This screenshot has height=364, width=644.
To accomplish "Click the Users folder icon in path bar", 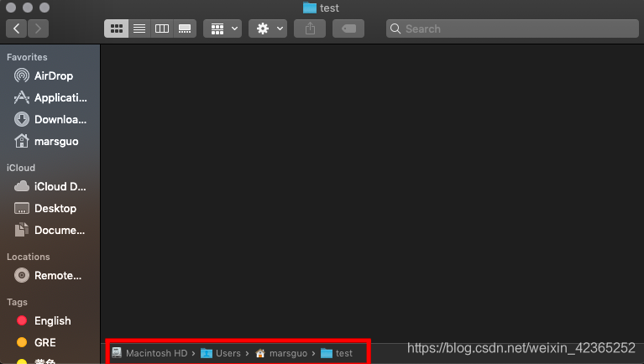I will click(207, 353).
